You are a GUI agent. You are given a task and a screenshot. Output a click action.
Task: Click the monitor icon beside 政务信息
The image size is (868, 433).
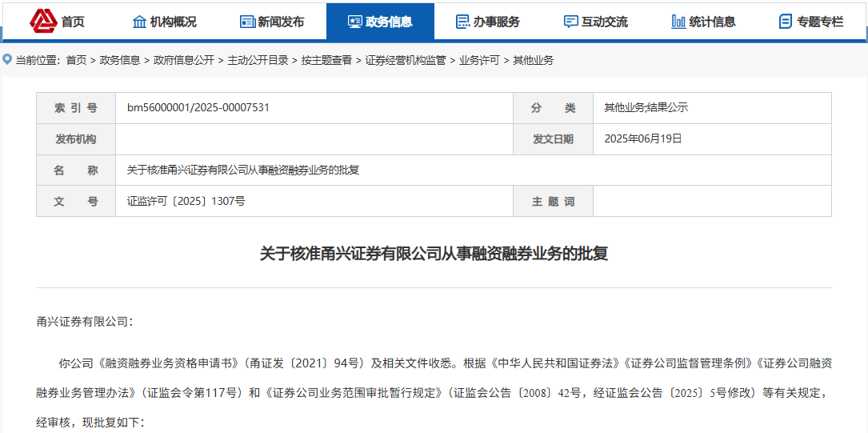tap(355, 22)
